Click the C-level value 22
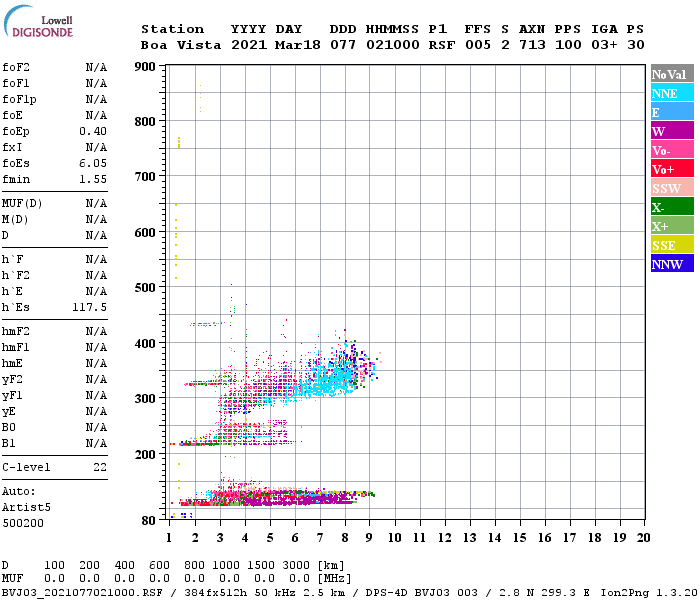 tap(100, 467)
